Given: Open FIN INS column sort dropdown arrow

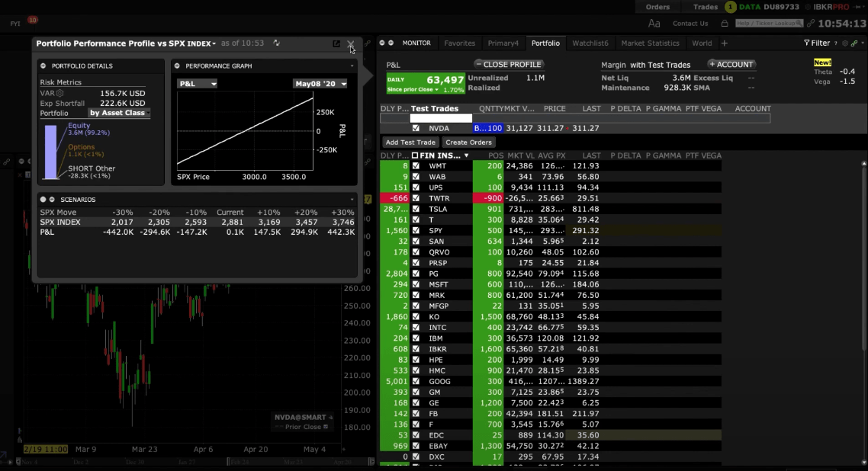Looking at the screenshot, I should point(466,156).
